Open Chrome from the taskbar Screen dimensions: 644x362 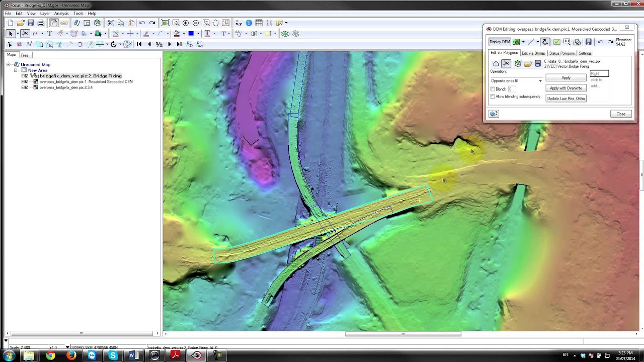50,355
